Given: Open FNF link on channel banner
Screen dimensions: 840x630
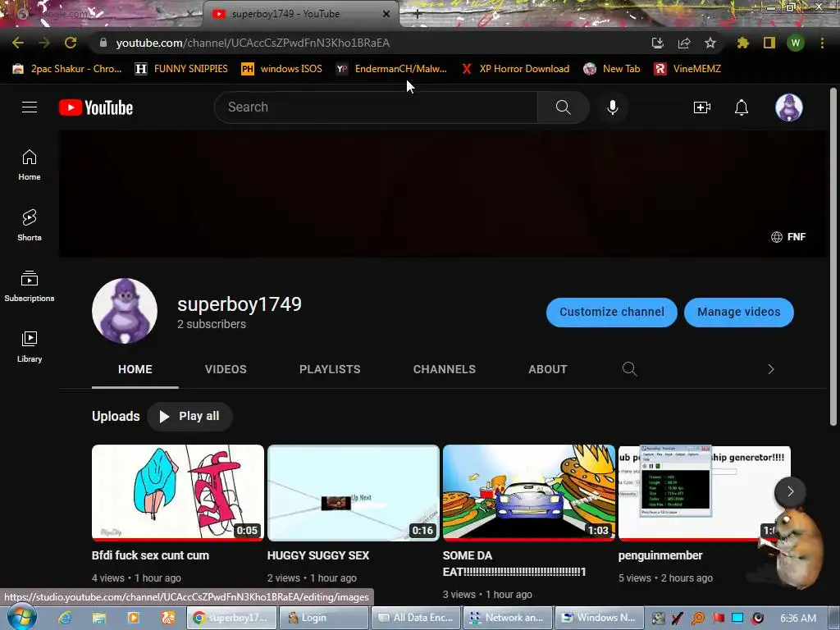Looking at the screenshot, I should 788,237.
